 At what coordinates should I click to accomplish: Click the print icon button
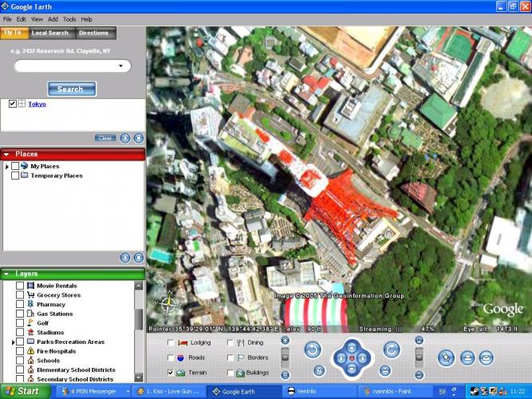pyautogui.click(x=467, y=358)
